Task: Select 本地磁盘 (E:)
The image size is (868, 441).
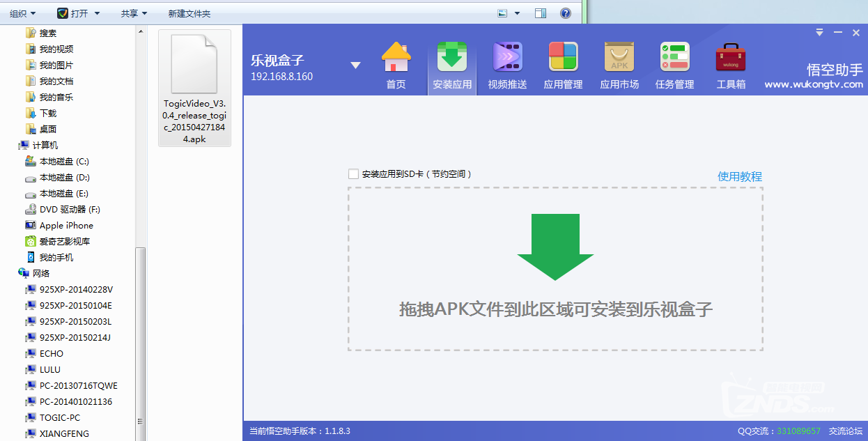Action: [64, 193]
